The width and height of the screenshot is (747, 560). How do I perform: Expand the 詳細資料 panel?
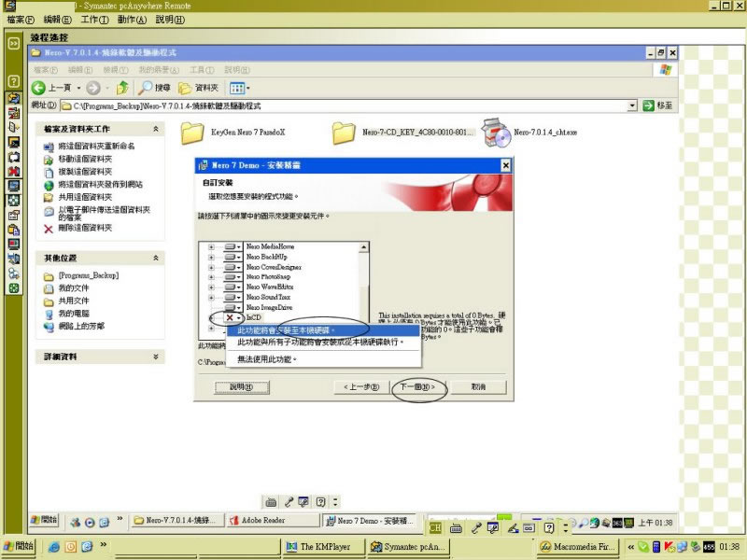pyautogui.click(x=156, y=357)
